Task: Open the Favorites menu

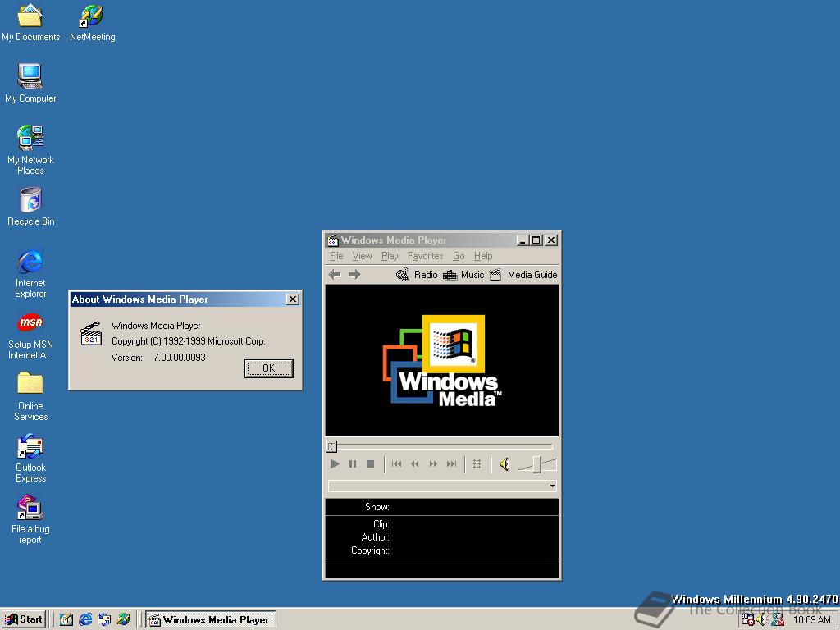Action: coord(426,256)
